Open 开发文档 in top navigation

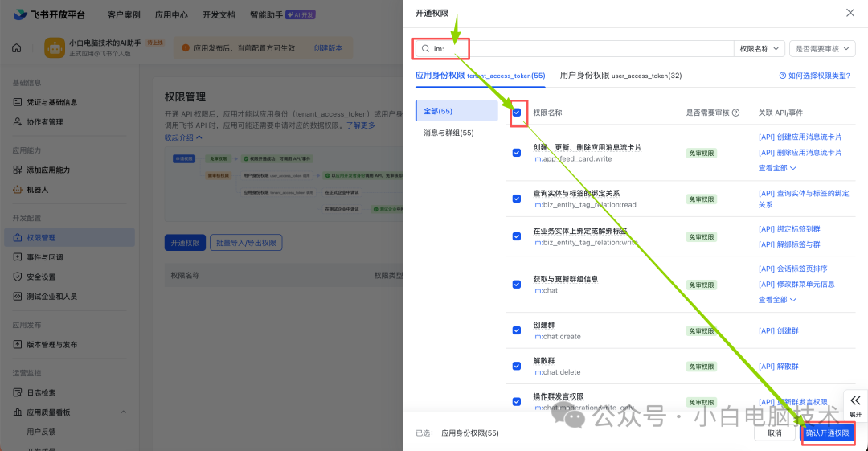[x=219, y=15]
